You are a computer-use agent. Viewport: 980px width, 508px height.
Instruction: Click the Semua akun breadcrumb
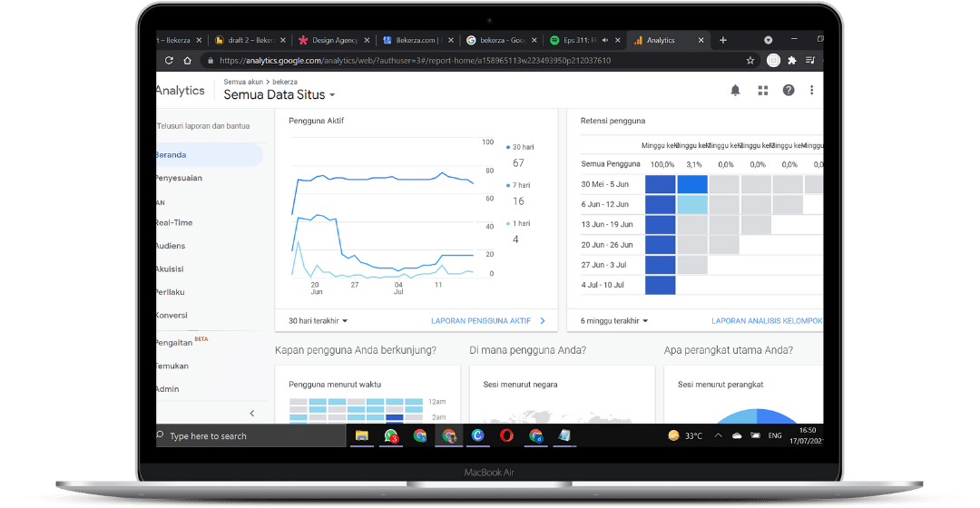[243, 82]
